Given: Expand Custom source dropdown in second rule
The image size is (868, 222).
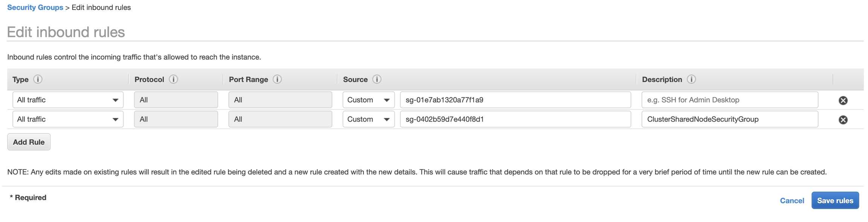Looking at the screenshot, I should (368, 119).
